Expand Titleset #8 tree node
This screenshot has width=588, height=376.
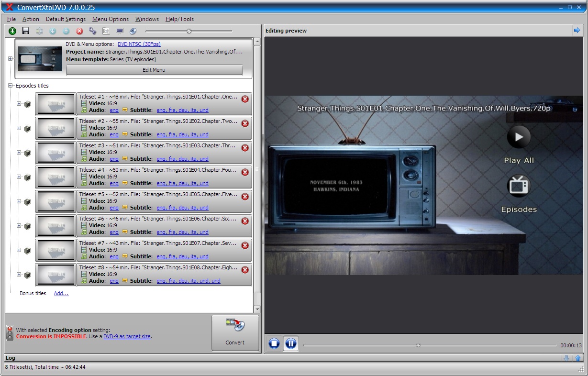click(19, 275)
